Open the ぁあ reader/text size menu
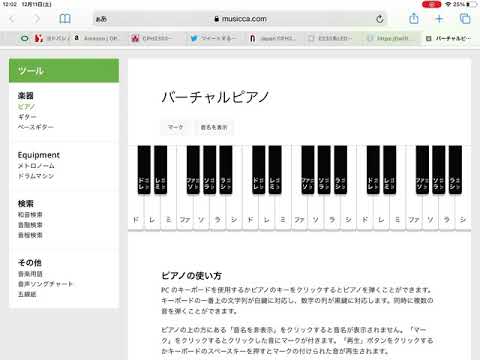The width and height of the screenshot is (480, 360). [101, 19]
